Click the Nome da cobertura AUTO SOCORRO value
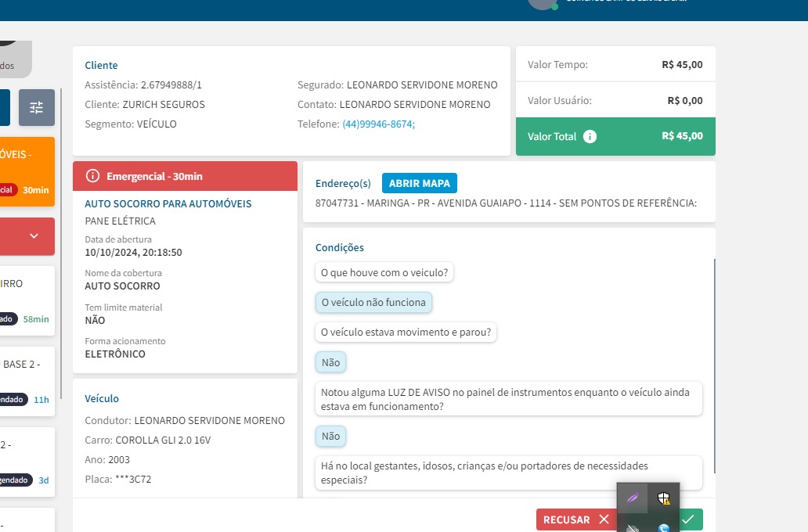The height and width of the screenshot is (532, 808). point(123,286)
